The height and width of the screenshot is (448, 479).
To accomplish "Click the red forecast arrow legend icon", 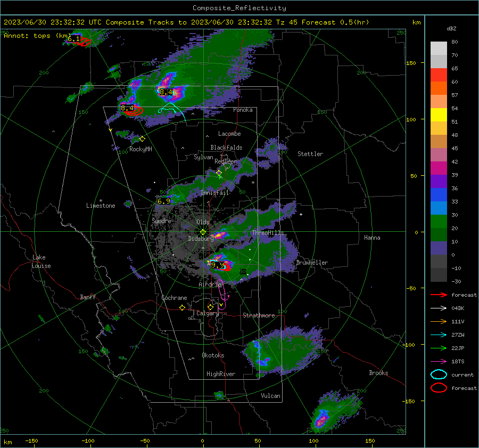I will pyautogui.click(x=439, y=295).
